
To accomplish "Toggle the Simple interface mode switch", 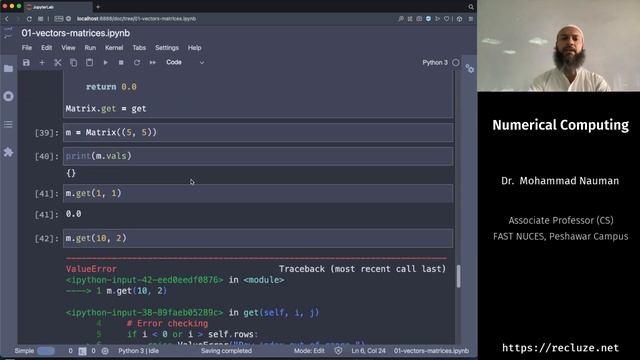I will click(x=46, y=351).
